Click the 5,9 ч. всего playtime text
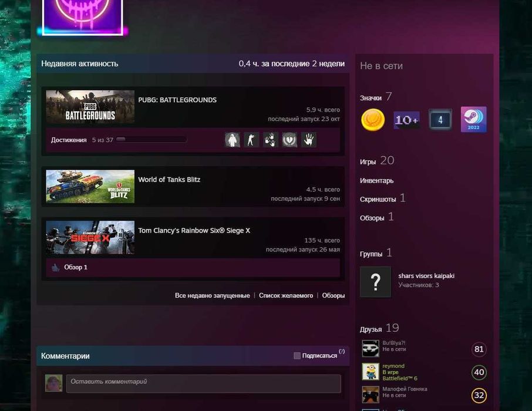 point(323,110)
